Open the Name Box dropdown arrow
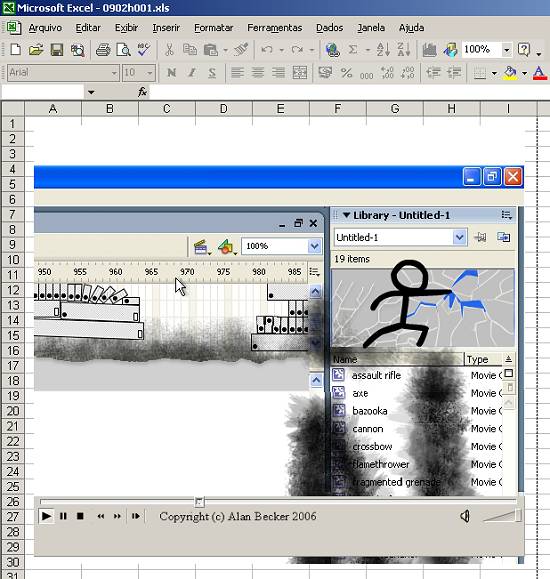 (x=91, y=92)
